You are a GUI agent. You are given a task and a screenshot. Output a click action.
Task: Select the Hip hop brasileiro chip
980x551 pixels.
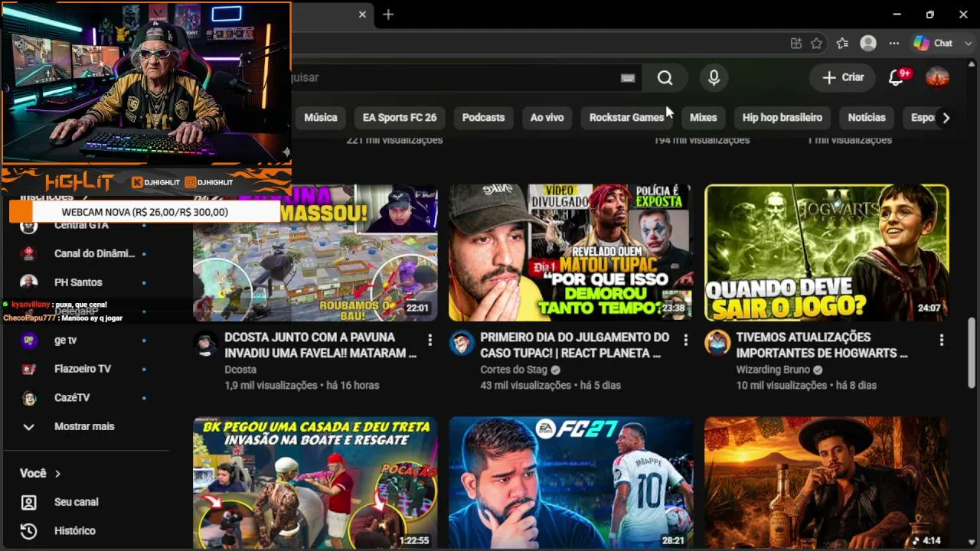[782, 118]
